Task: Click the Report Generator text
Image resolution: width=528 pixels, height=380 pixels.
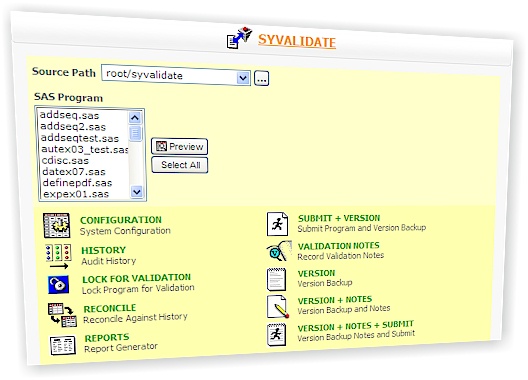Action: [x=121, y=348]
